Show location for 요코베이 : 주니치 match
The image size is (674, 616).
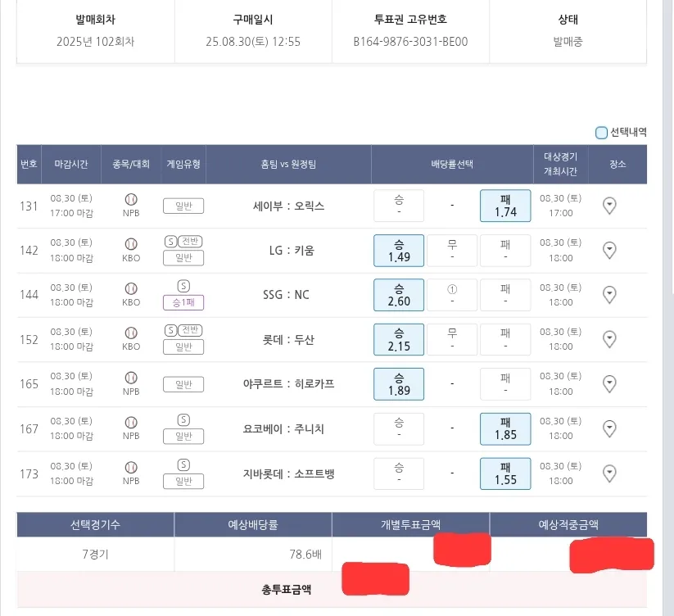click(609, 428)
